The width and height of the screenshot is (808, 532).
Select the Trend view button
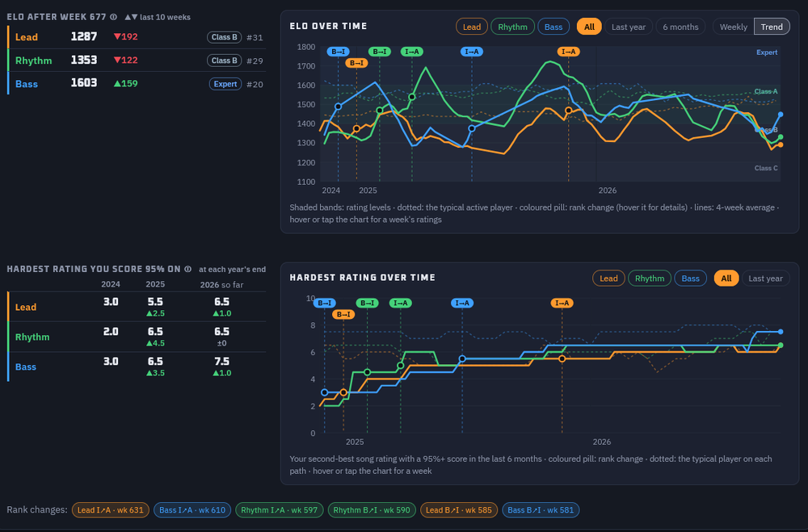click(772, 27)
